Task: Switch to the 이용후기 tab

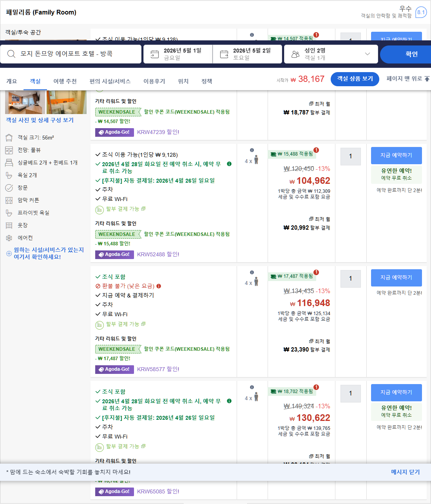Action: pyautogui.click(x=154, y=81)
